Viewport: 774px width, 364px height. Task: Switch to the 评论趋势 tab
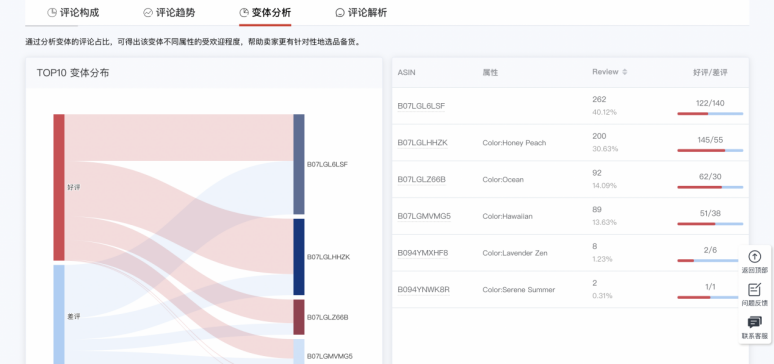[x=169, y=13]
